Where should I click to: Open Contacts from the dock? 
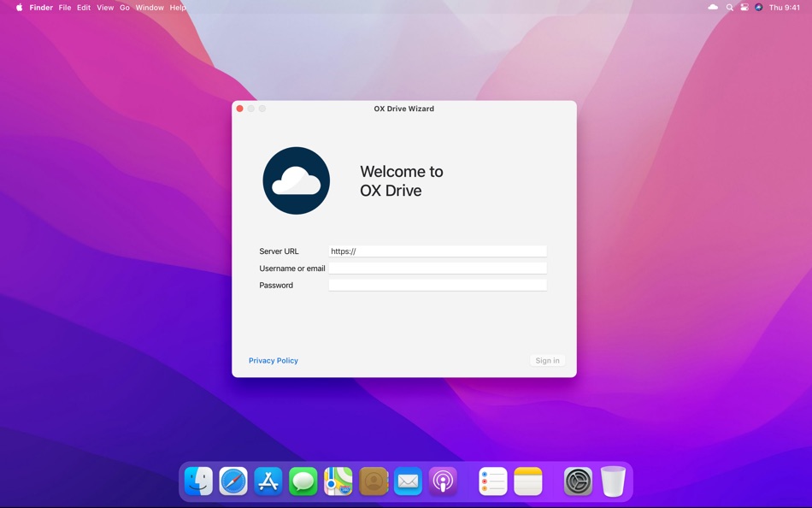coord(374,481)
